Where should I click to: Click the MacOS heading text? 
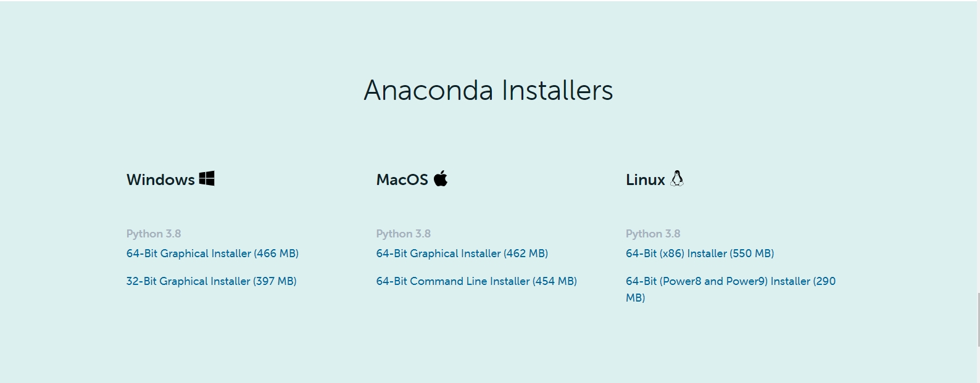click(402, 179)
